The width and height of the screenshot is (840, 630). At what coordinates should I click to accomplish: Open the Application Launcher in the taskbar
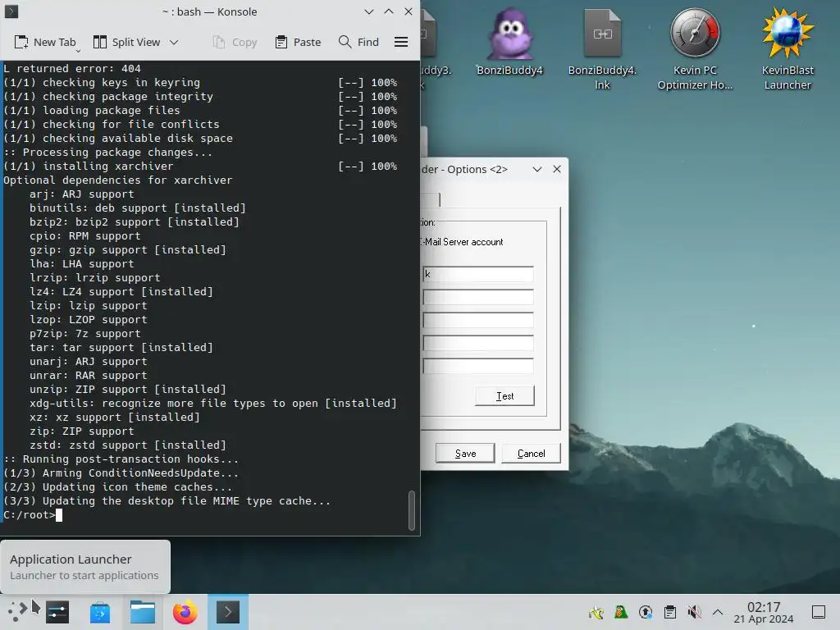click(x=17, y=612)
